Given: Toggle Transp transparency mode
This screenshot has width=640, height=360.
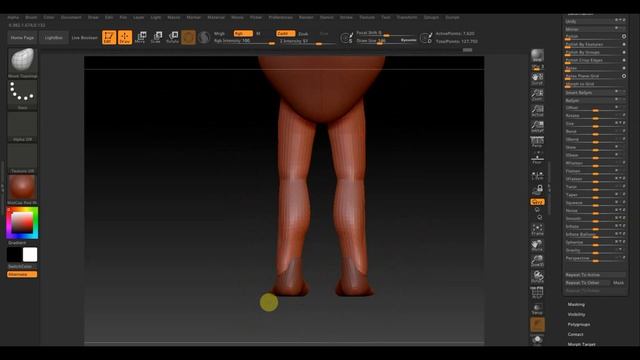Looking at the screenshot, I should pyautogui.click(x=537, y=309).
